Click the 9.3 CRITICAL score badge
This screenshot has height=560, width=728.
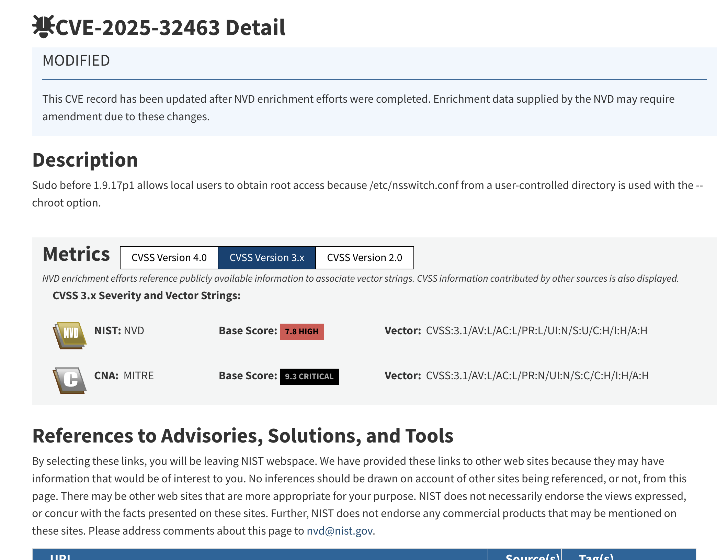309,377
